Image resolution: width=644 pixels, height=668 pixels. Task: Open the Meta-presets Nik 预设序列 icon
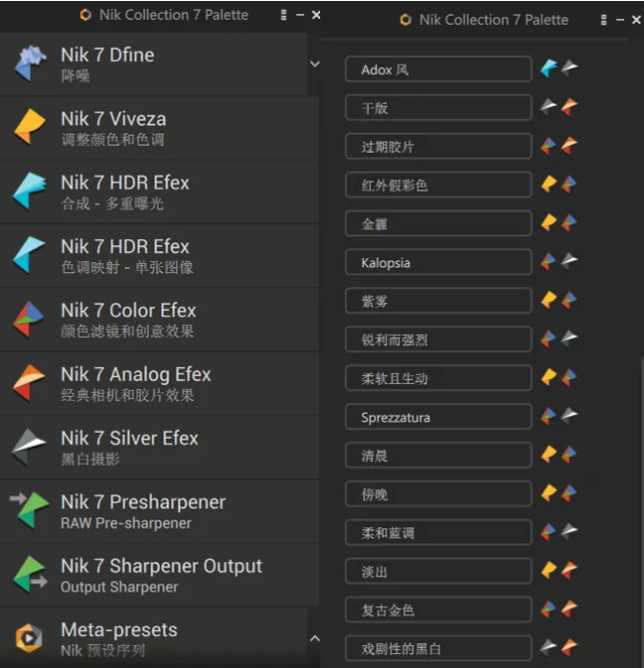point(29,638)
